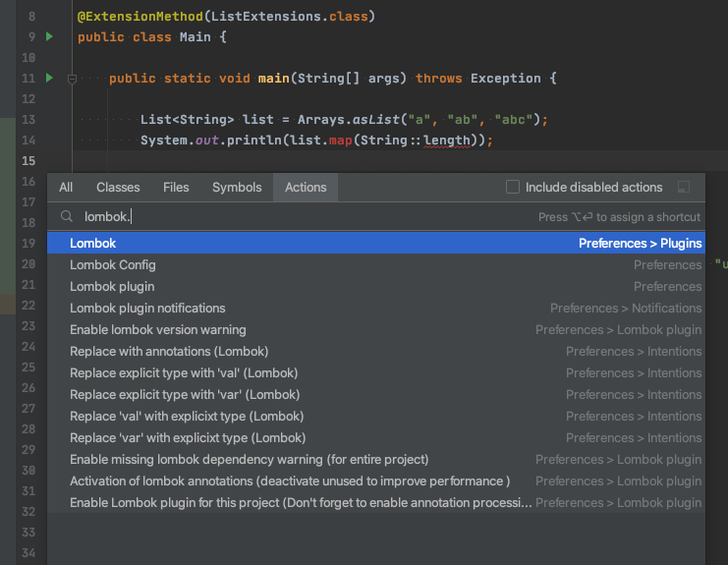728x565 pixels.
Task: Click line number 15 in gutter
Action: point(28,160)
